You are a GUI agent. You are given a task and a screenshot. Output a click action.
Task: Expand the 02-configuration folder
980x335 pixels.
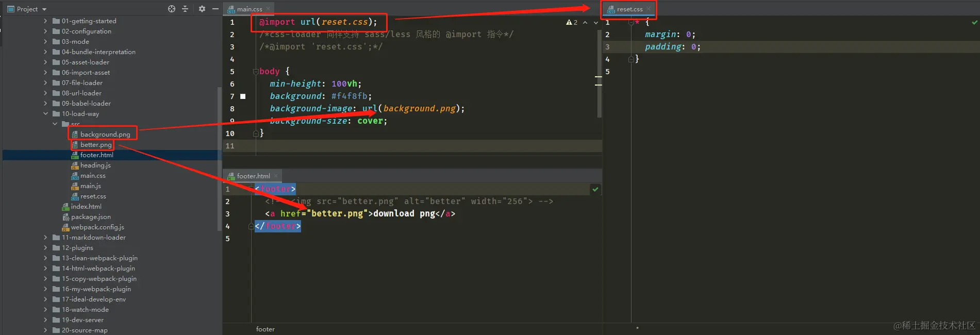click(45, 31)
